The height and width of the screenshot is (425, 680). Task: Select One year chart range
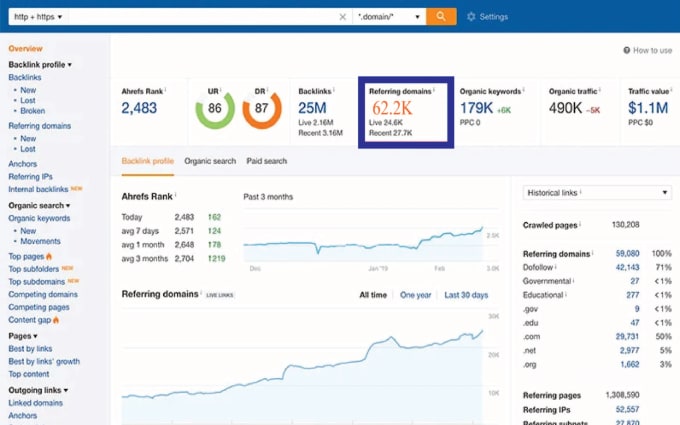click(x=415, y=295)
